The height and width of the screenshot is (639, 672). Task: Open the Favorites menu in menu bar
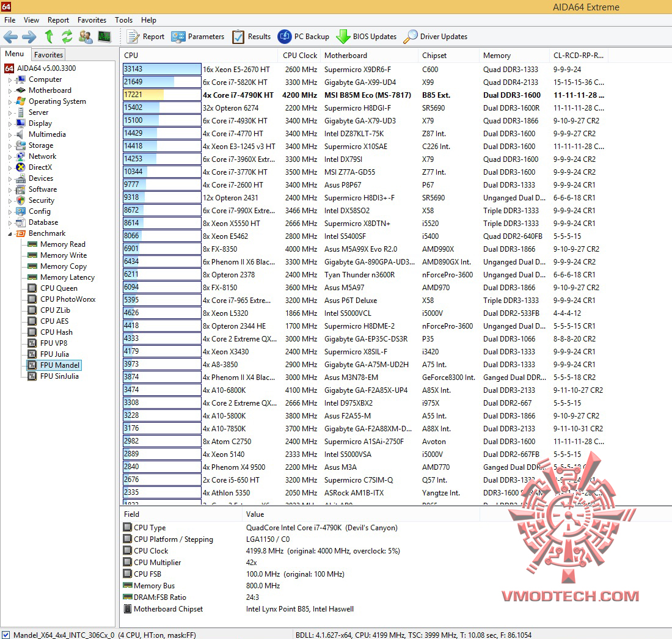point(92,20)
